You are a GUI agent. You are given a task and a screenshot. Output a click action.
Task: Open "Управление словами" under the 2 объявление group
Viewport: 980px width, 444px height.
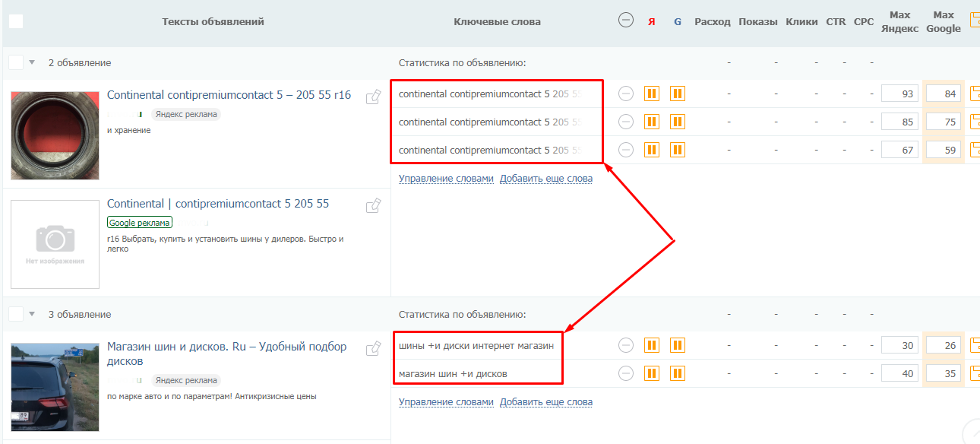coord(446,179)
